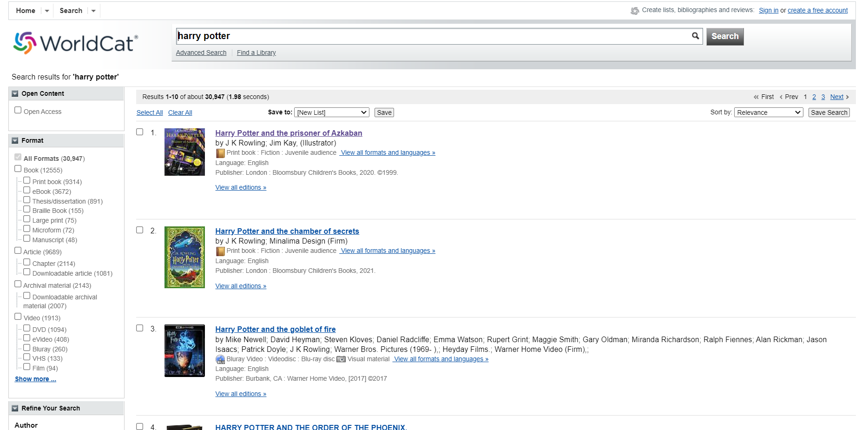Open the Advanced Search link
The image size is (868, 430).
201,53
